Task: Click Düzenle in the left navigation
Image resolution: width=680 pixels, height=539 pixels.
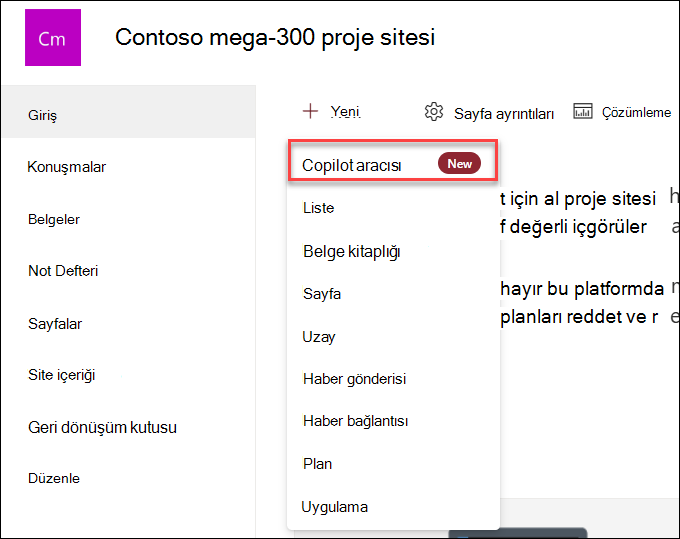Action: pyautogui.click(x=54, y=478)
